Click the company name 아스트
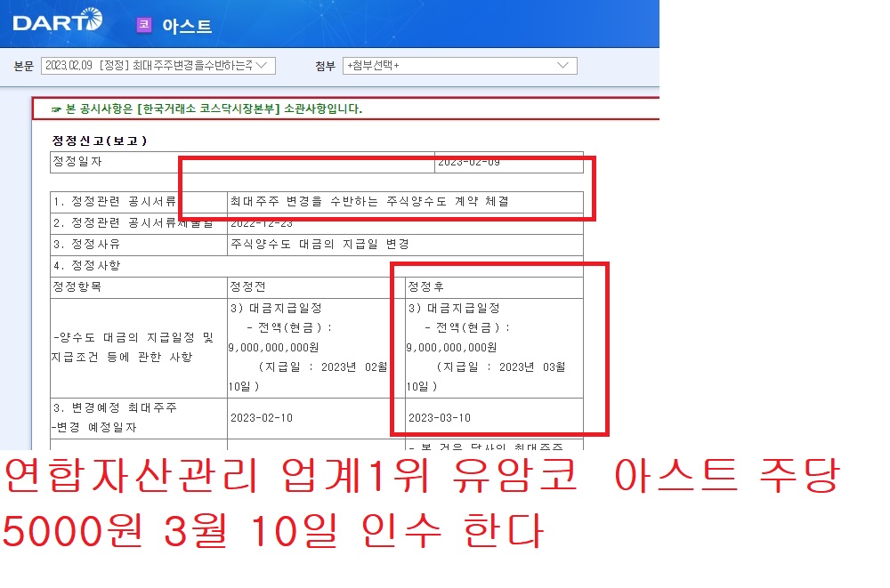 (x=187, y=26)
